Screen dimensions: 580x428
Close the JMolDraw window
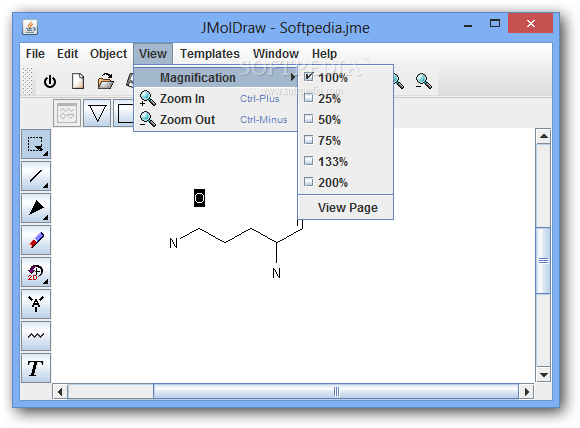click(531, 24)
